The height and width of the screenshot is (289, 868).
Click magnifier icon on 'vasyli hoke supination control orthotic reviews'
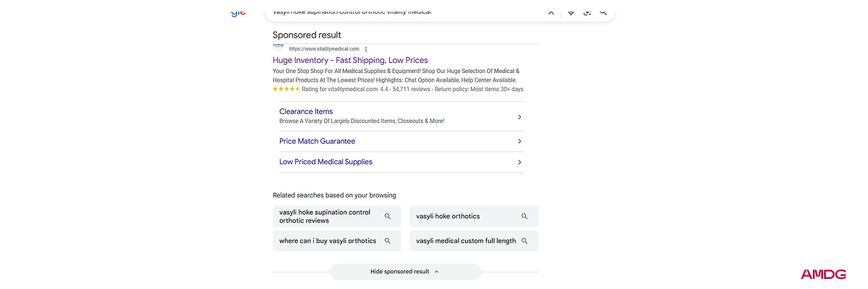point(388,217)
